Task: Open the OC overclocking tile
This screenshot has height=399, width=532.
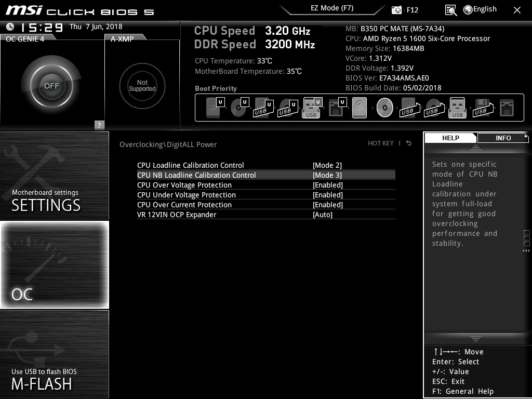Action: point(54,264)
